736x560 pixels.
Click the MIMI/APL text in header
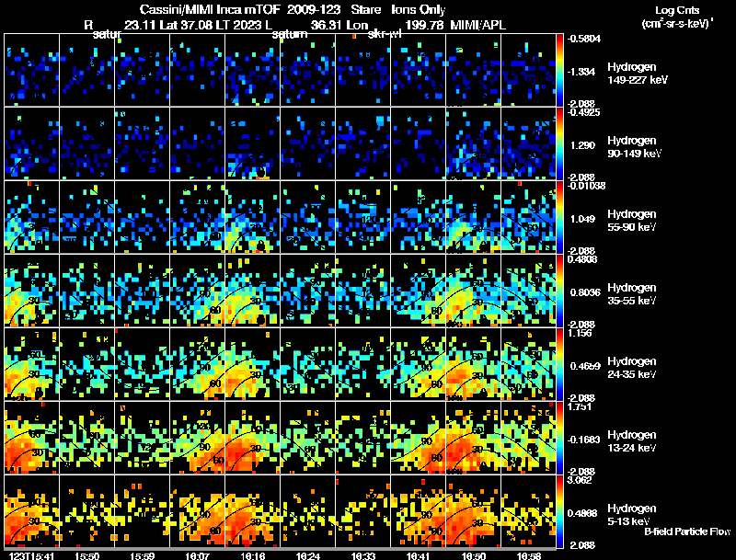477,25
